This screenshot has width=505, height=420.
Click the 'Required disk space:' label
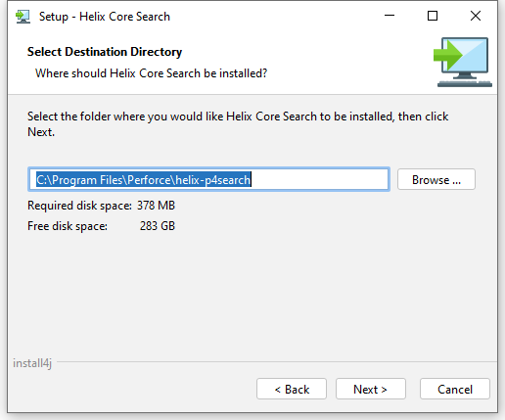tap(79, 206)
